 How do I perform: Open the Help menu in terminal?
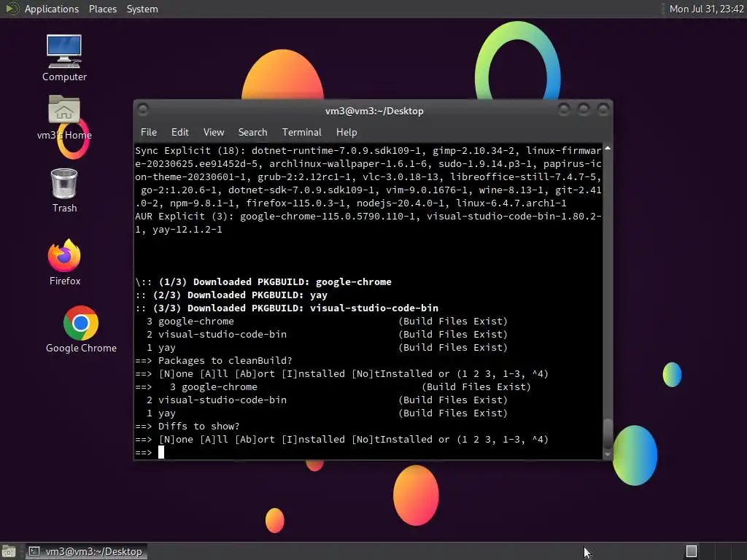pyautogui.click(x=347, y=132)
